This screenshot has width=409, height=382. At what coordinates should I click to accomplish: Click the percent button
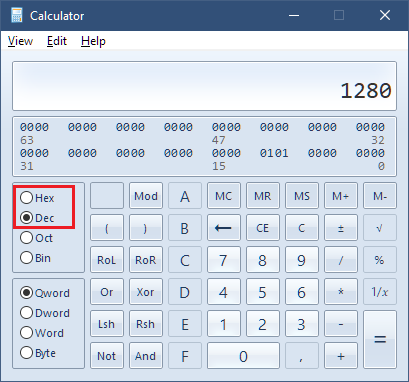[x=380, y=260]
